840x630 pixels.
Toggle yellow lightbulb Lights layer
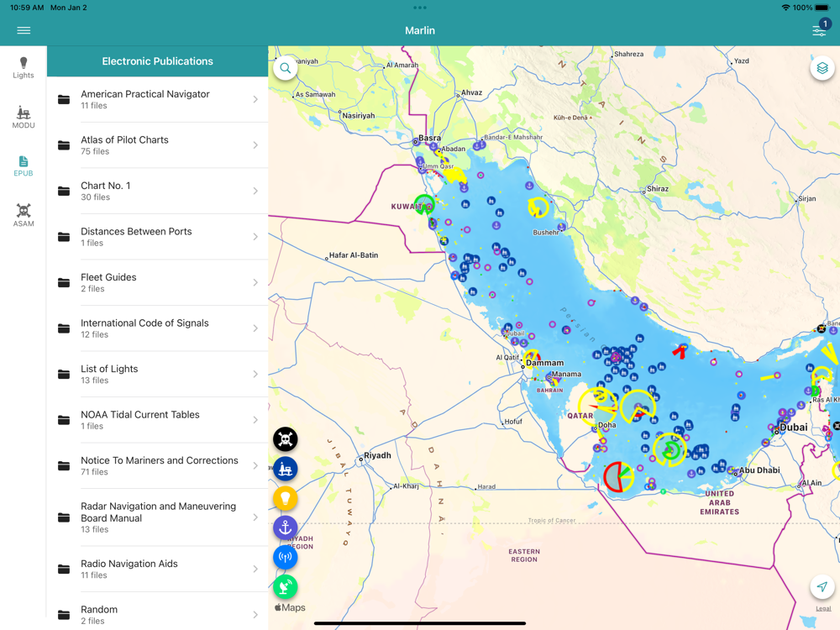286,498
